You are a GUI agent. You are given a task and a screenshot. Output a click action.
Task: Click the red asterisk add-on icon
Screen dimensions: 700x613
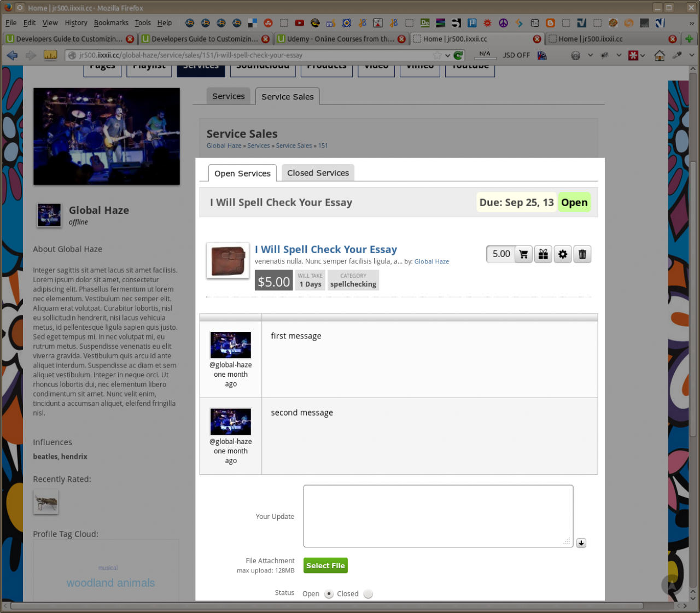pos(633,55)
